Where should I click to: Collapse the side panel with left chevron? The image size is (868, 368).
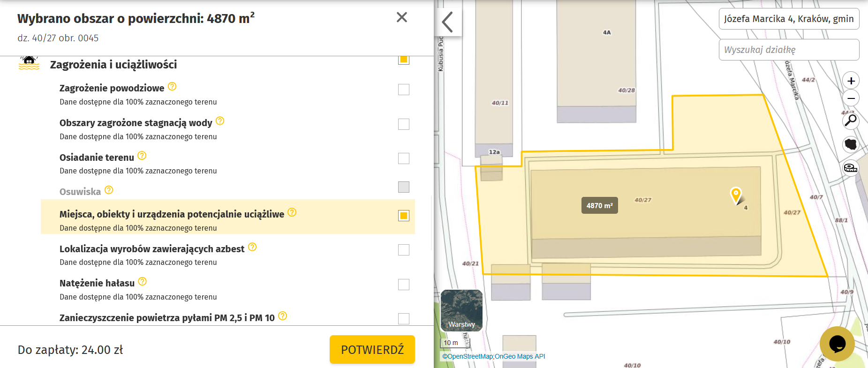point(448,22)
